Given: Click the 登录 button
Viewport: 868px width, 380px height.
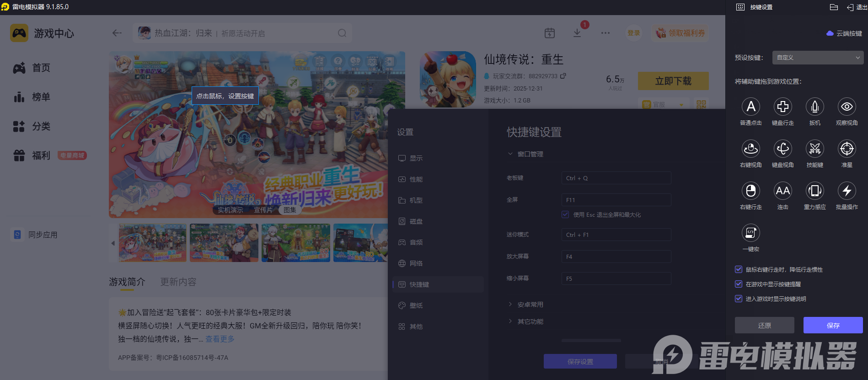Looking at the screenshot, I should (x=634, y=33).
